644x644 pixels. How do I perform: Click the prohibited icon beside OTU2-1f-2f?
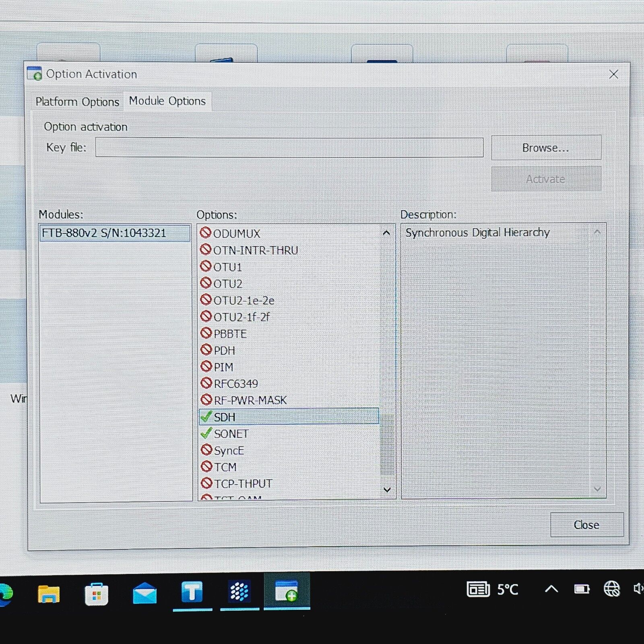tap(206, 316)
